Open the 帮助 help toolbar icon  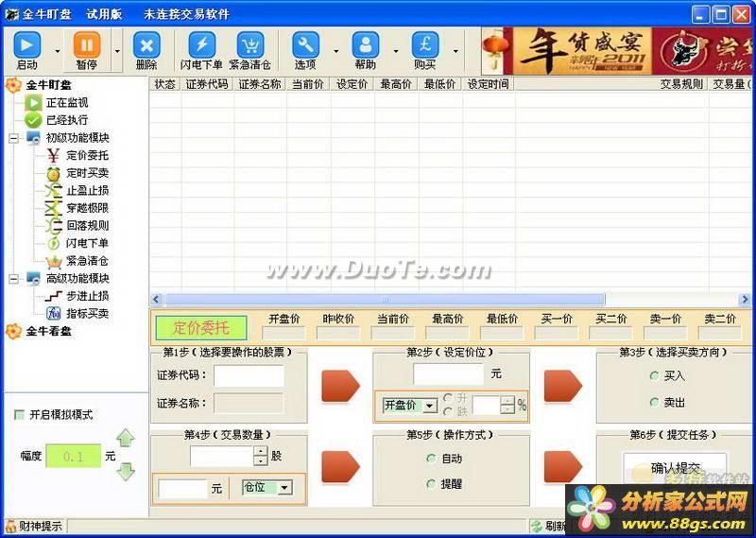click(366, 45)
